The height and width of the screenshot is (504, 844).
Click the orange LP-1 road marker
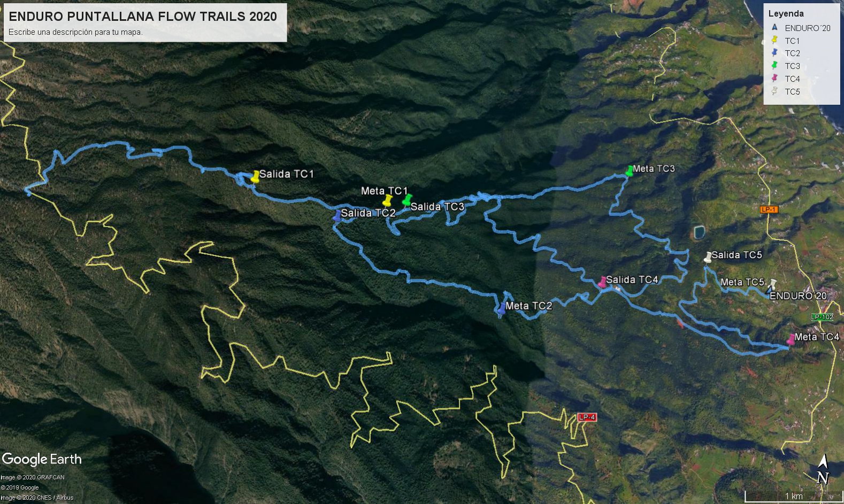(769, 210)
